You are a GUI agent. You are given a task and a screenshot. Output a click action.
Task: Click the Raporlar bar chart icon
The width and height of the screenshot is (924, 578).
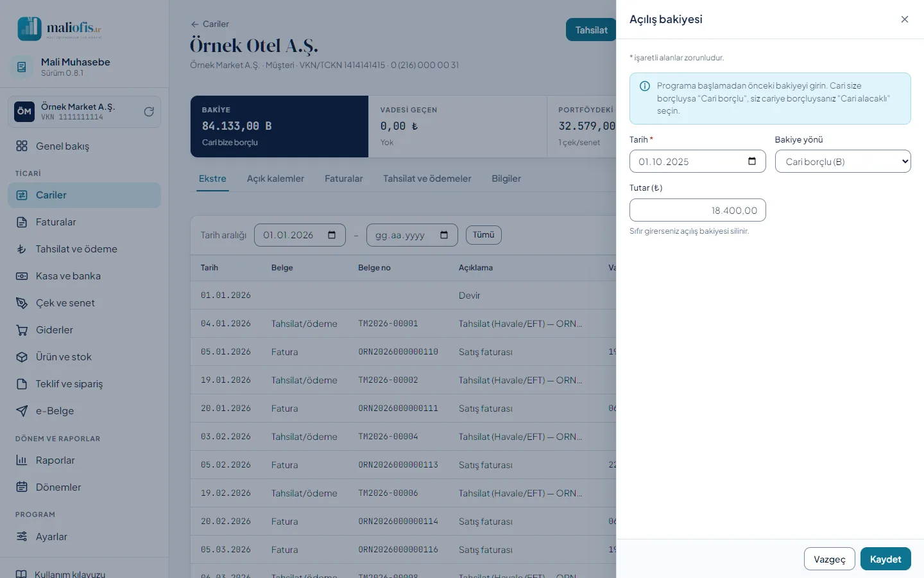(22, 460)
